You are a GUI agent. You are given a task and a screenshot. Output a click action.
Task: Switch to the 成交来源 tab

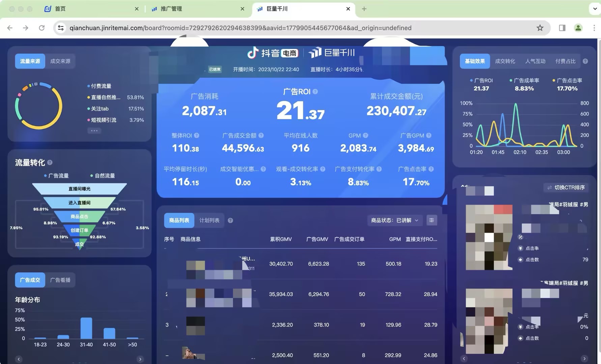[60, 61]
